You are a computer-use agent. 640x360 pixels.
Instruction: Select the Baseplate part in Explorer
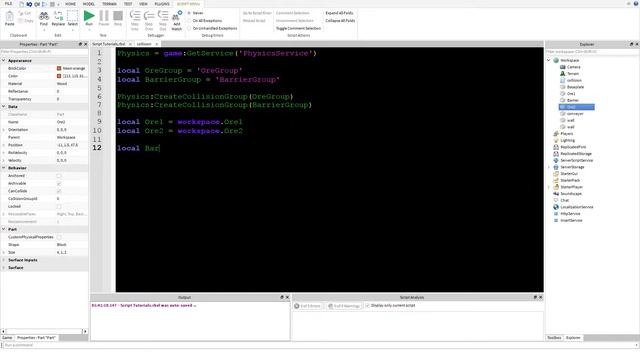click(x=575, y=87)
